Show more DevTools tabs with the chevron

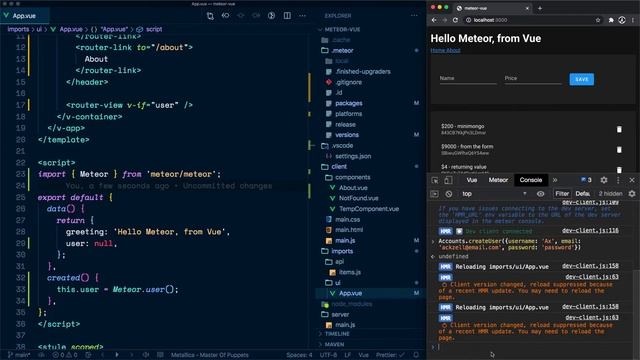(x=555, y=180)
